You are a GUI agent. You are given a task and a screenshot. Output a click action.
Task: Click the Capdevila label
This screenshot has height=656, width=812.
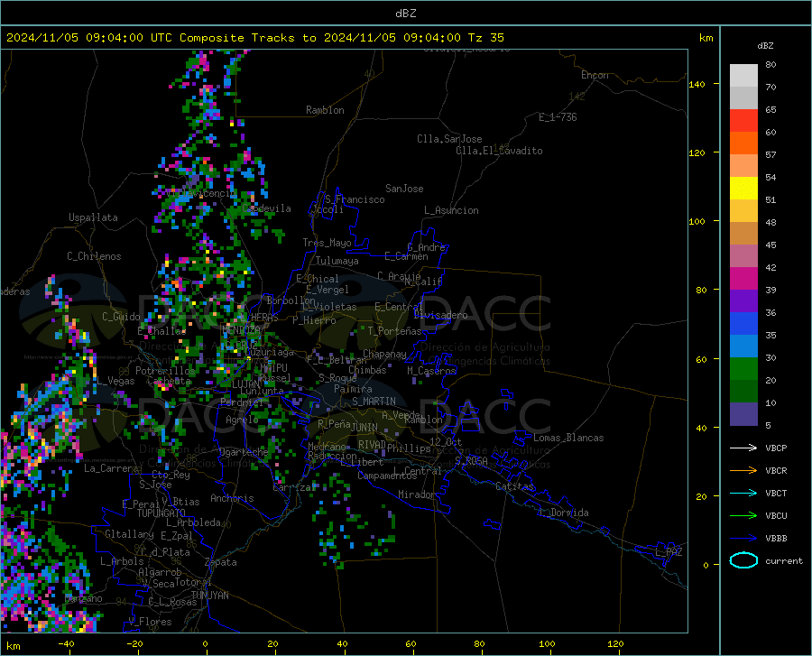(x=266, y=208)
